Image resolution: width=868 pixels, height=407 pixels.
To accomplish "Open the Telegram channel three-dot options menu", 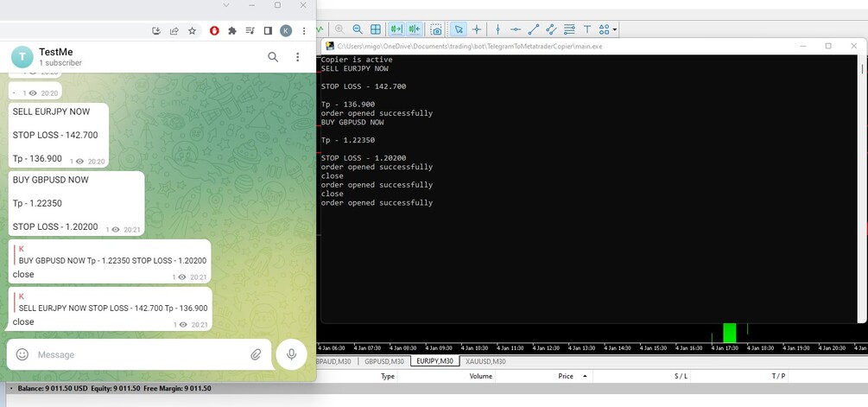I will [297, 56].
